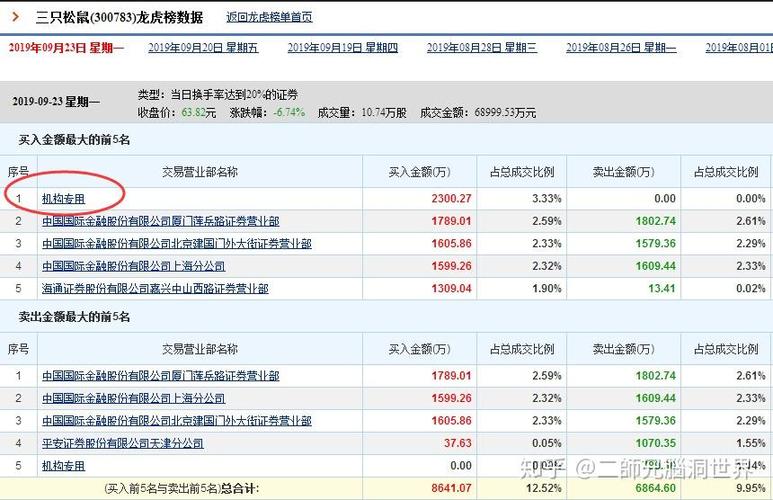Image resolution: width=773 pixels, height=500 pixels.
Task: Click the closing price value 63.82元
Action: point(199,112)
